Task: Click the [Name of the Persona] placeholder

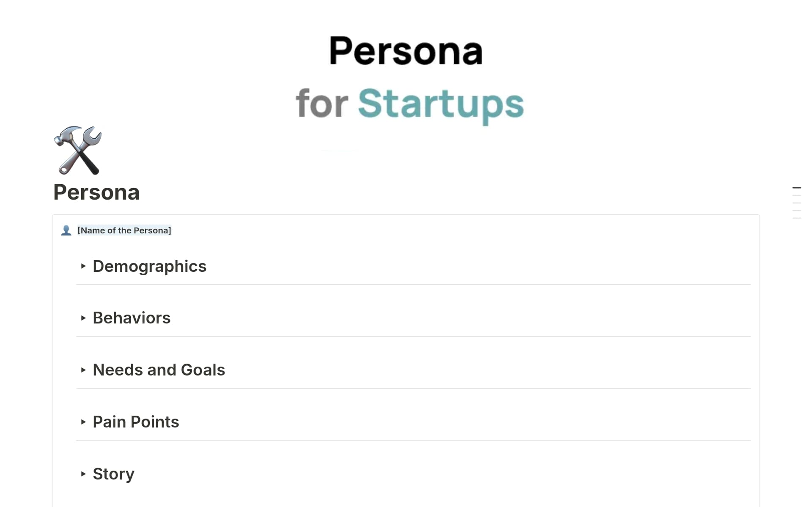Action: [x=124, y=230]
